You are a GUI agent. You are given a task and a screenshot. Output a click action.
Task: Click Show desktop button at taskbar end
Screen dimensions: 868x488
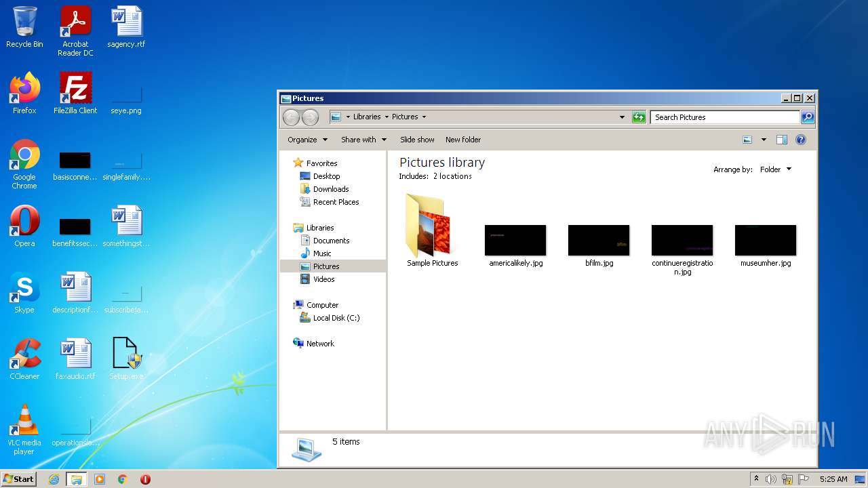point(861,479)
